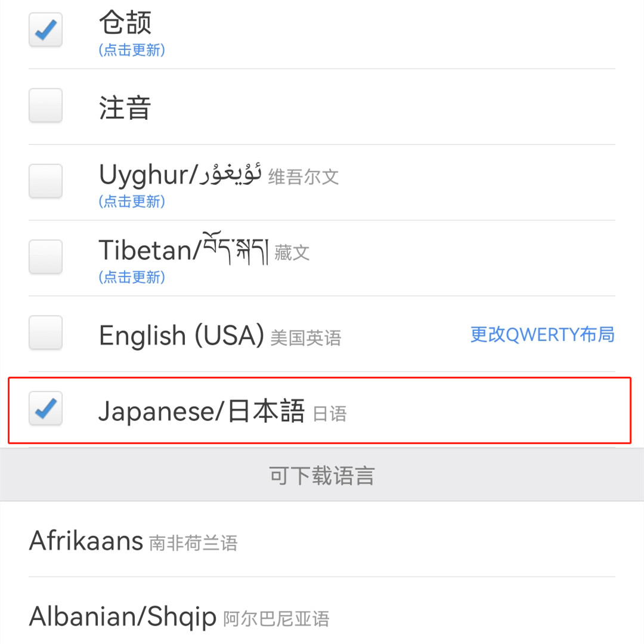Click 点击更新 link under Tibetan
This screenshot has height=644, width=644.
132,277
